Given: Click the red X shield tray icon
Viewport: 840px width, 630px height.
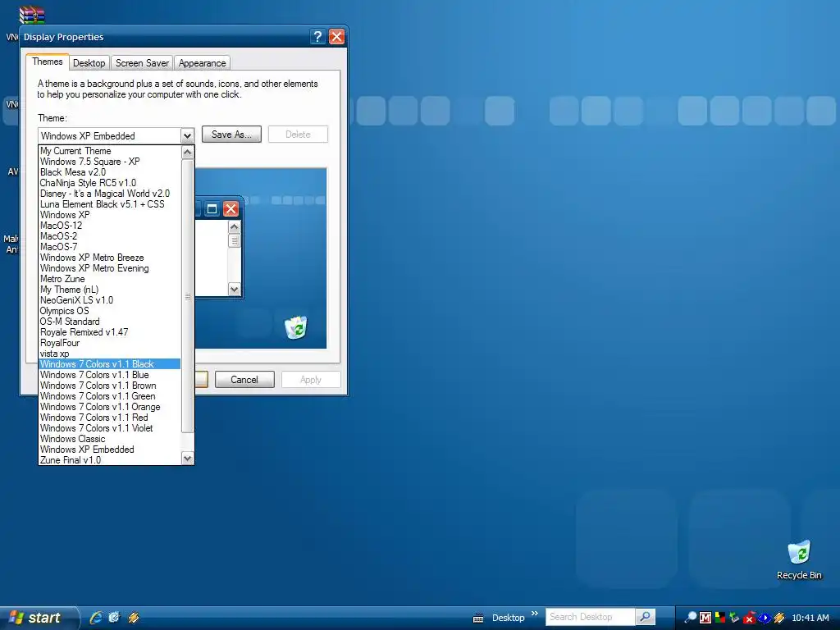Looking at the screenshot, I should (x=750, y=618).
